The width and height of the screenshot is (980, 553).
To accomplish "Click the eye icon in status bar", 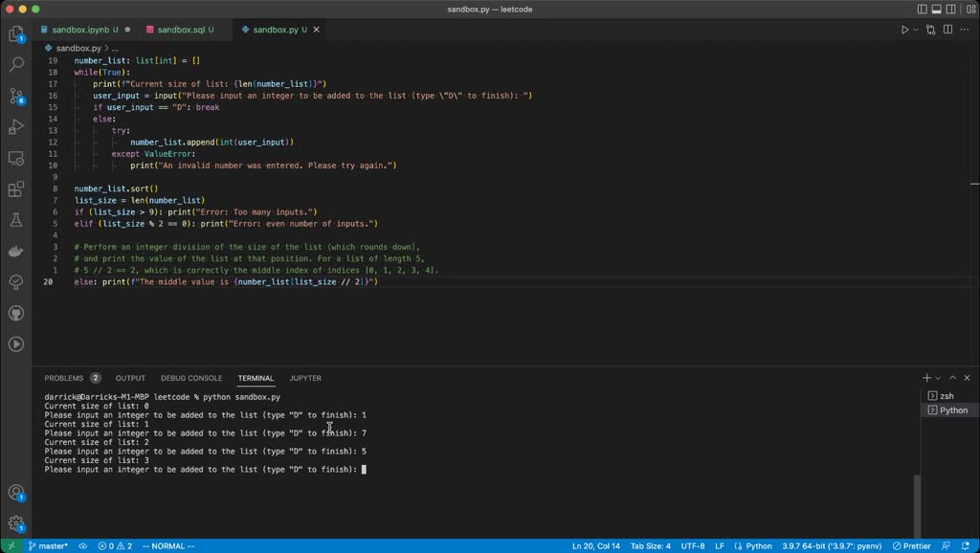I will (82, 546).
